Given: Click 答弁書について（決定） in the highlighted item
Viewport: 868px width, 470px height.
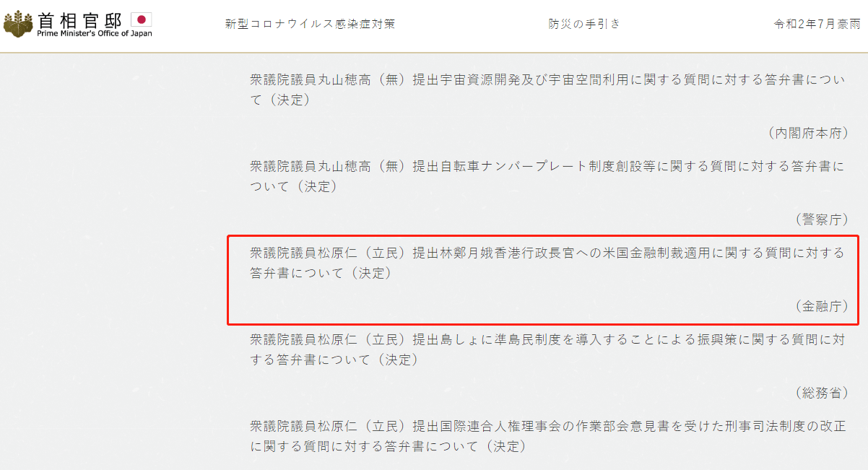Looking at the screenshot, I should click(x=321, y=274).
